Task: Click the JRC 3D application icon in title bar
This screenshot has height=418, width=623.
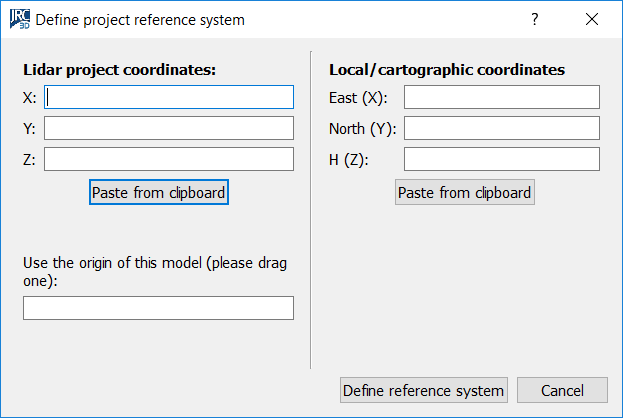Action: (x=20, y=19)
